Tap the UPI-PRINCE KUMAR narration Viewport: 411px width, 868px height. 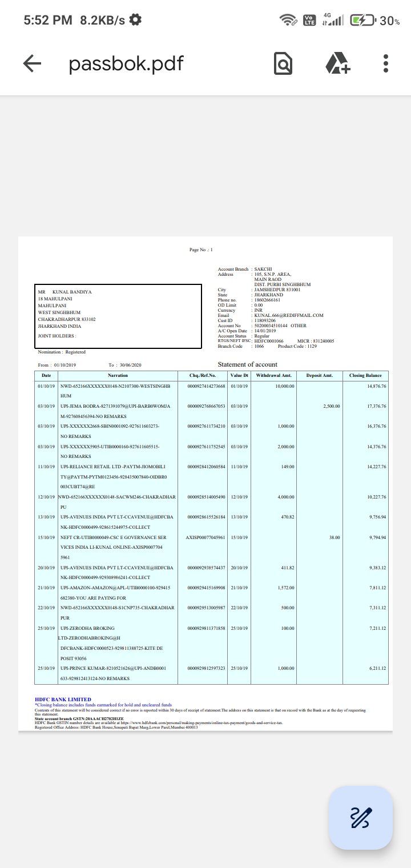coord(113,673)
